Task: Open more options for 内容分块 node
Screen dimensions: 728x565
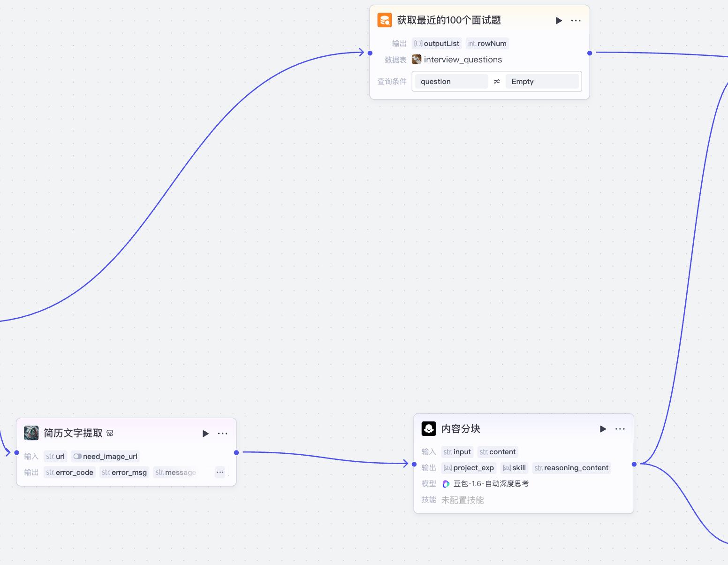Action: (x=620, y=429)
